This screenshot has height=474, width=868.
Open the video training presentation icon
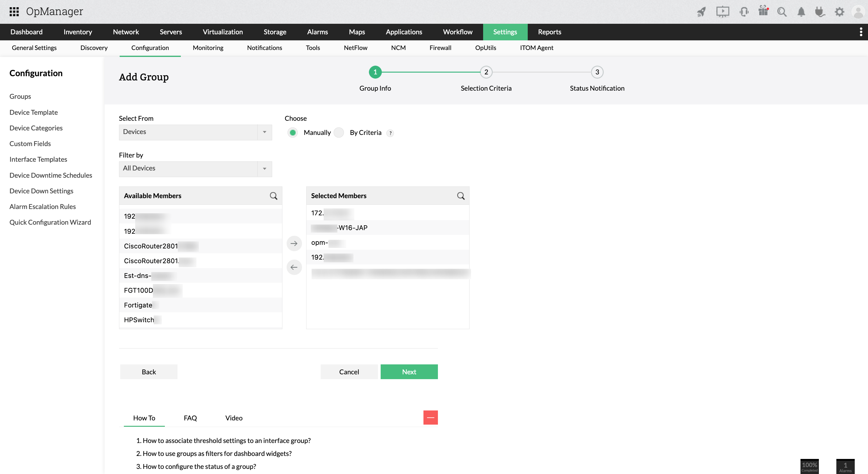[x=722, y=11]
